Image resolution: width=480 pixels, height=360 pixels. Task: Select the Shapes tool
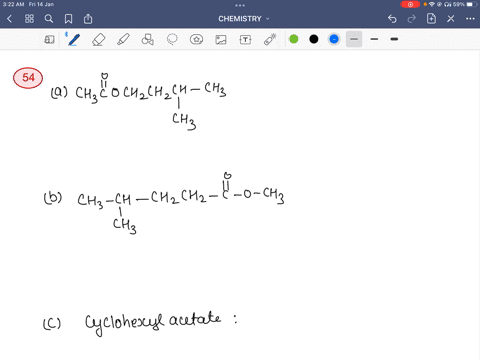tap(147, 39)
